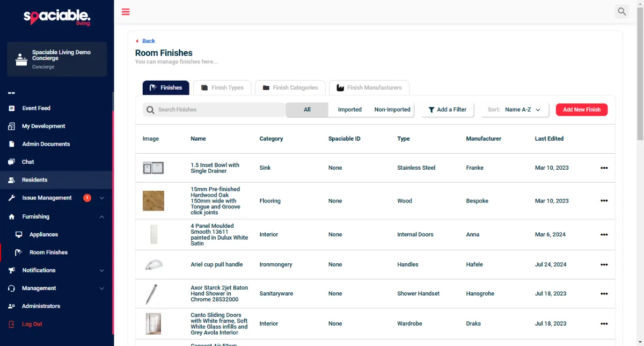The width and height of the screenshot is (644, 346).
Task: Open the Ariel cup pull handle thumbnail
Action: (153, 265)
